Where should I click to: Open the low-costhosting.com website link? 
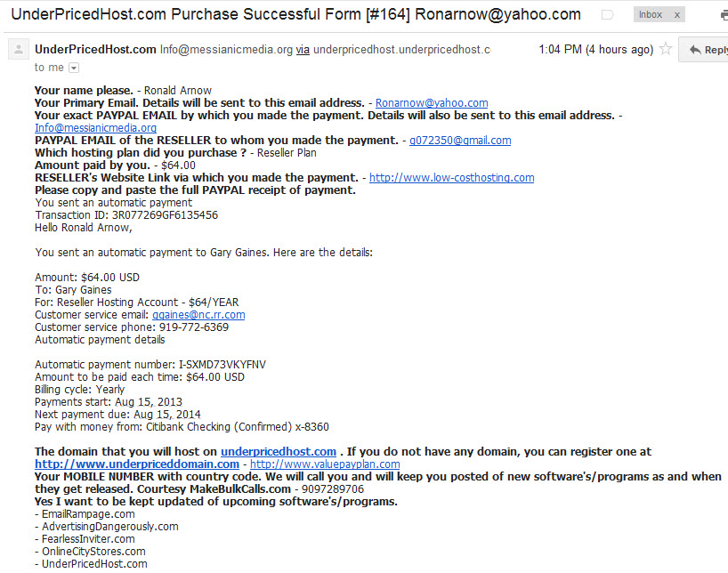(452, 177)
